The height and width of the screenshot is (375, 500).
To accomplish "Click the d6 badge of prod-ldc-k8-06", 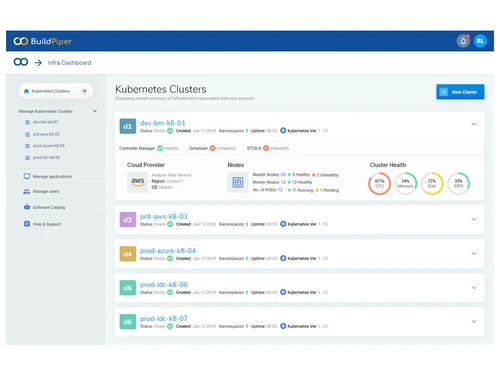I will pyautogui.click(x=128, y=288).
